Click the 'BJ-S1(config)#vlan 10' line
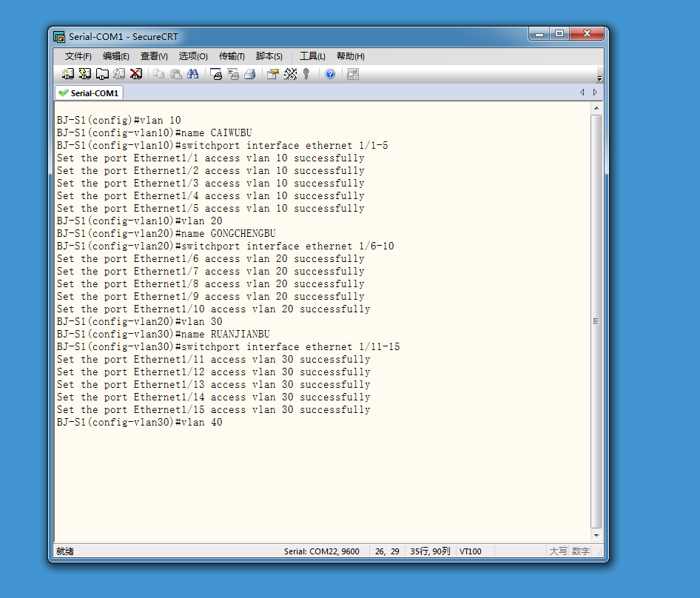700x598 pixels. (118, 121)
